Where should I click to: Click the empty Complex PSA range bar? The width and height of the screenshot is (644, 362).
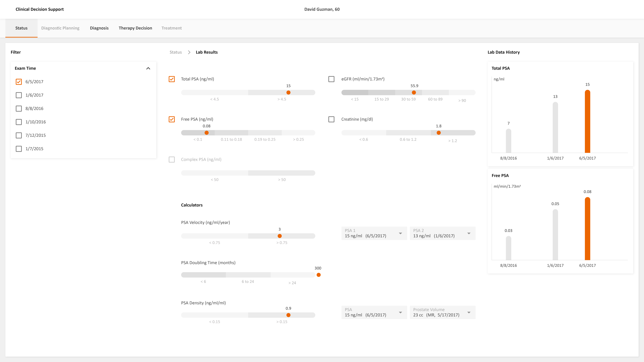(248, 173)
